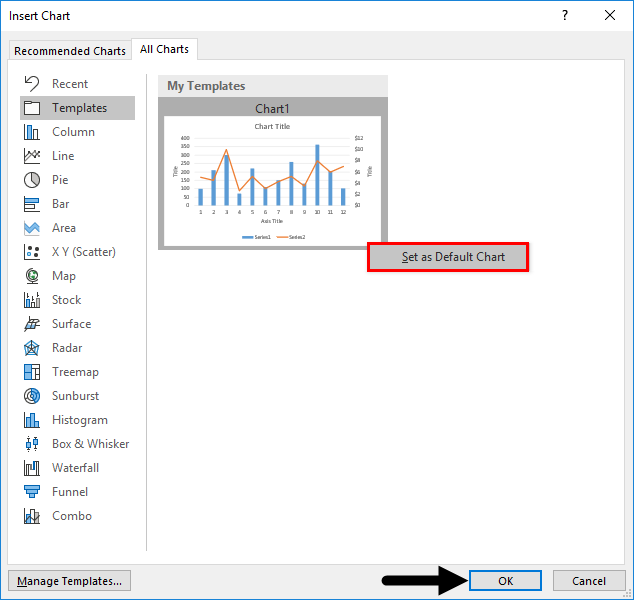Choose Combo category label
This screenshot has width=634, height=600.
click(x=72, y=516)
